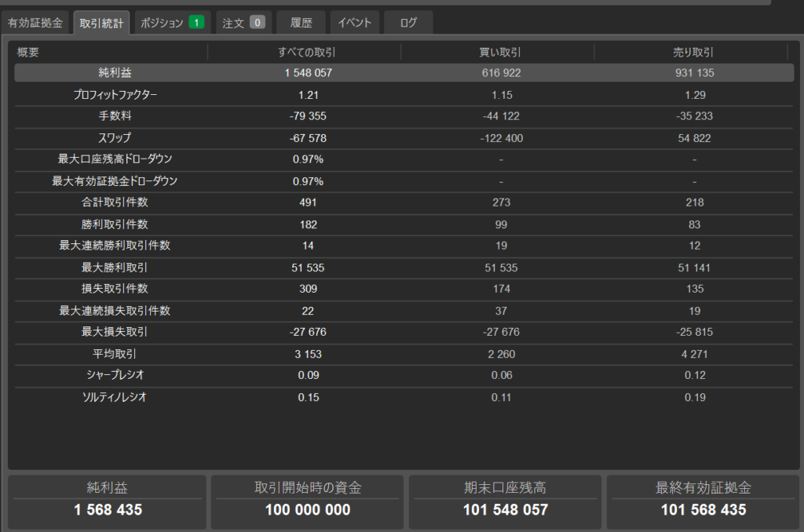Click the 取引開始時の資金 summary box
This screenshot has height=532, width=804.
[308, 498]
